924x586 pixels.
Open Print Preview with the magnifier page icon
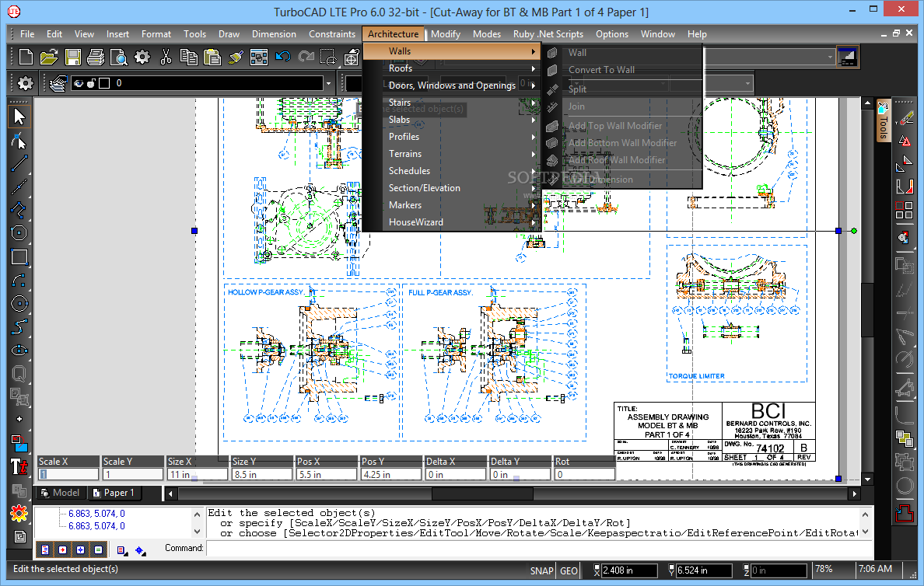[119, 58]
